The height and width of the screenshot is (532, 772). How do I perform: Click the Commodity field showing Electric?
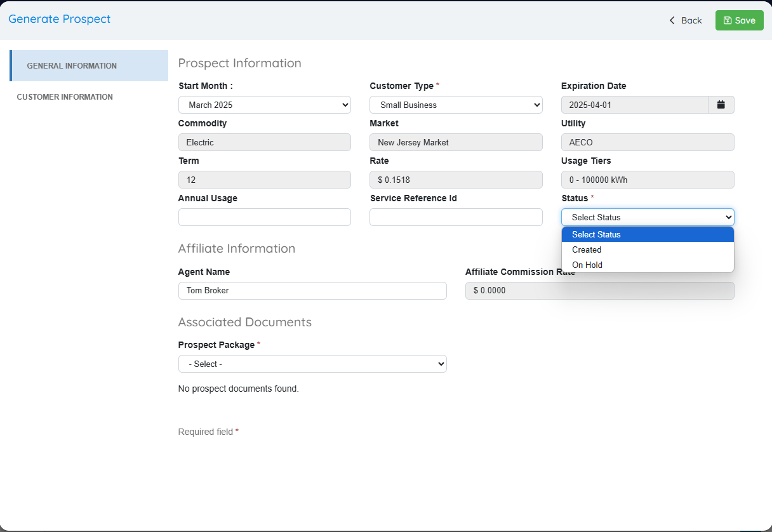point(265,142)
